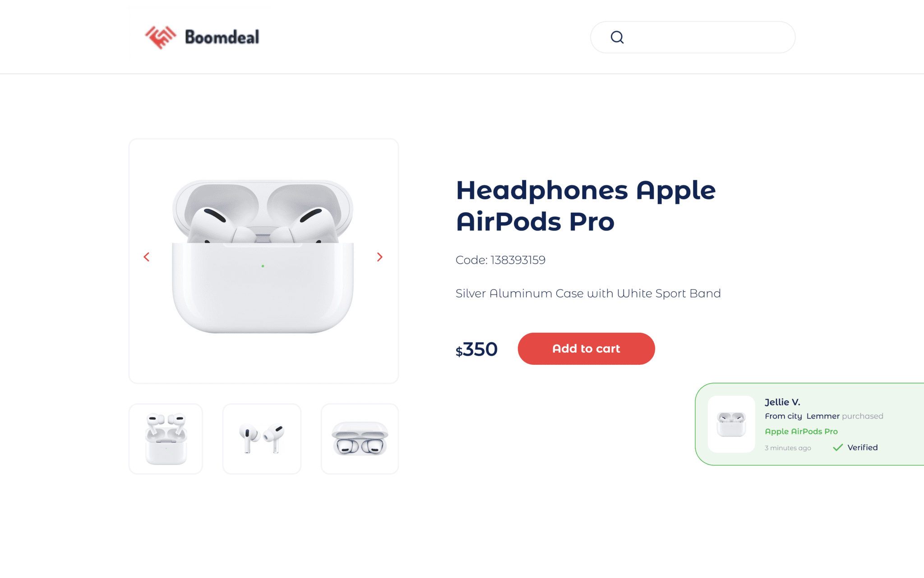Select the top-view AirPods case thumbnail
The height and width of the screenshot is (578, 924).
(360, 439)
